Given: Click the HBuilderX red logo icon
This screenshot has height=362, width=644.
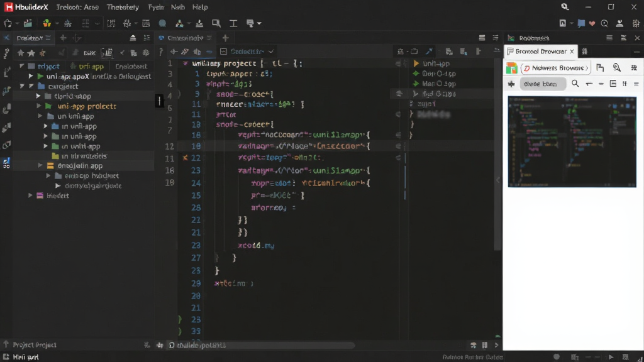Looking at the screenshot, I should (x=9, y=7).
